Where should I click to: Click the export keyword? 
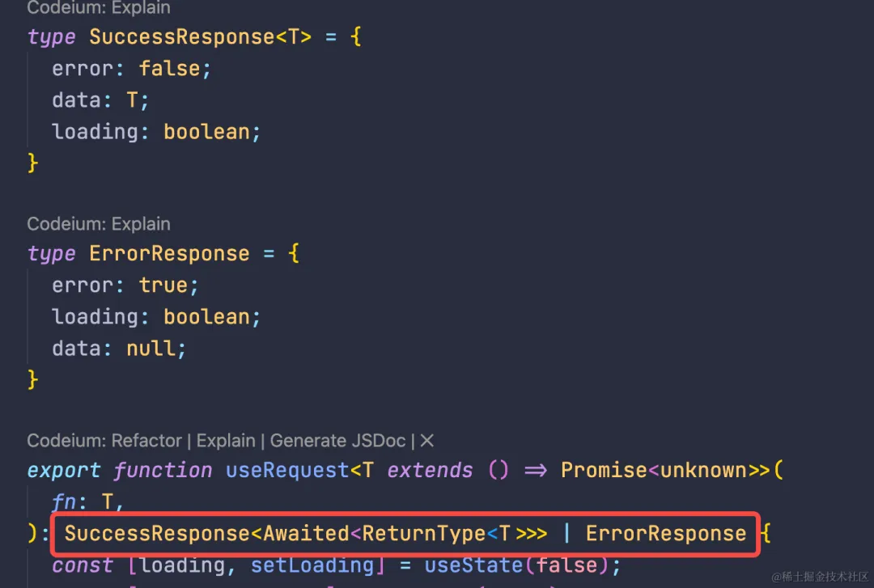(64, 471)
